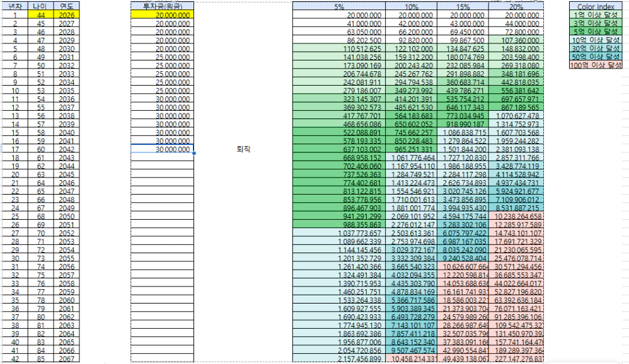This screenshot has width=629, height=364.
Task: Select the 퇴직 label cell
Action: tap(243, 149)
